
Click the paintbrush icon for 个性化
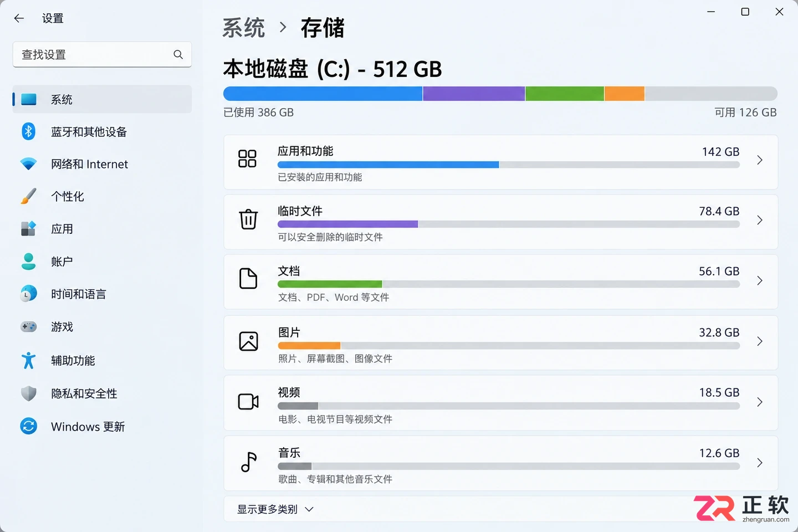pos(29,196)
